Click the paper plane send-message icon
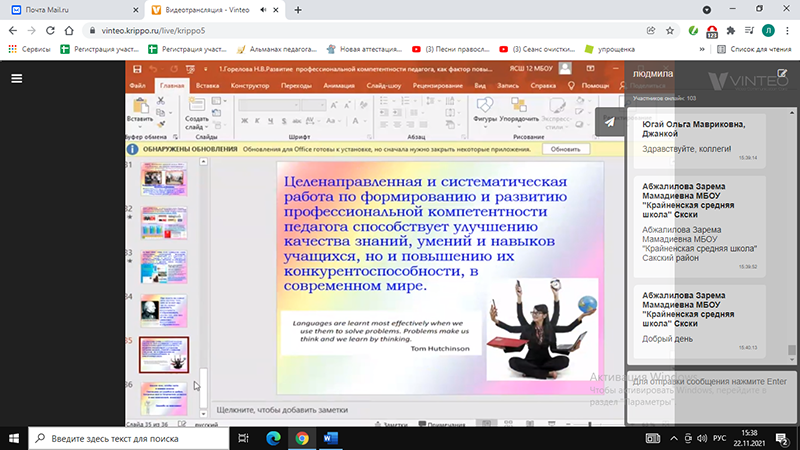Image resolution: width=800 pixels, height=450 pixels. click(x=610, y=122)
